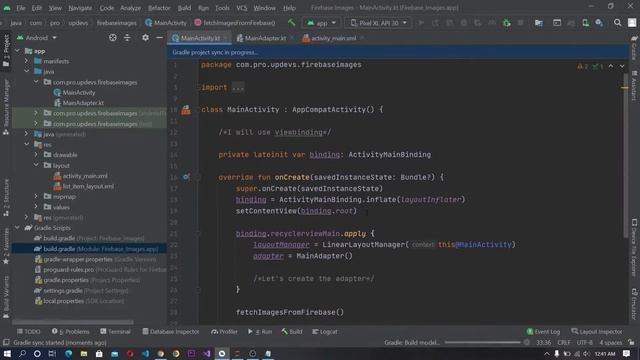The width and height of the screenshot is (640, 360).
Task: Open the Structure side tab
Action: [x=6, y=197]
